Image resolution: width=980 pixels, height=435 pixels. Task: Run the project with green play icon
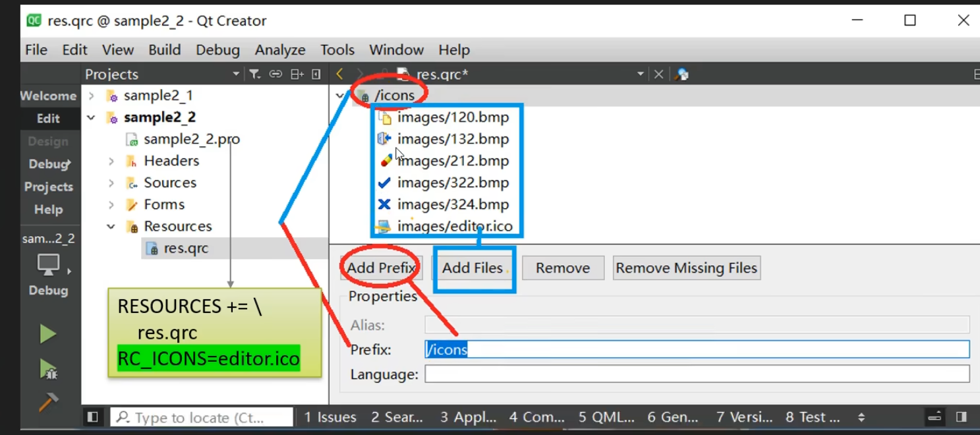tap(47, 333)
